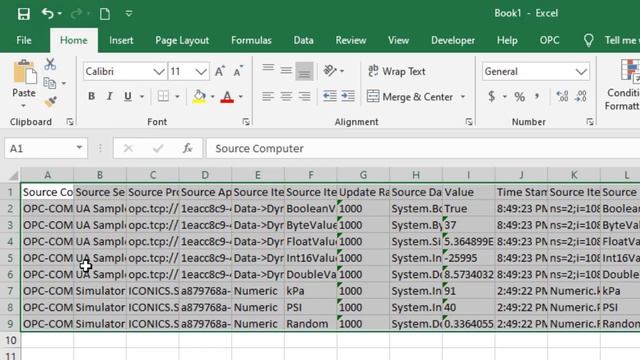Apply red Font Color swatch
This screenshot has height=360, width=640.
point(227,97)
